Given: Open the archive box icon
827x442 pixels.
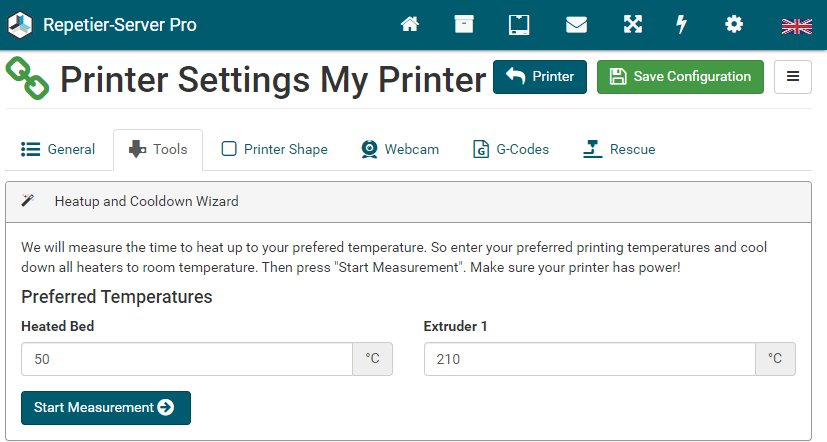Looking at the screenshot, I should [464, 25].
